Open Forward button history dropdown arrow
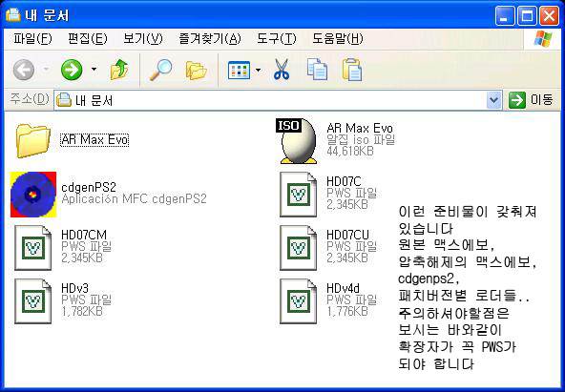 (94, 69)
